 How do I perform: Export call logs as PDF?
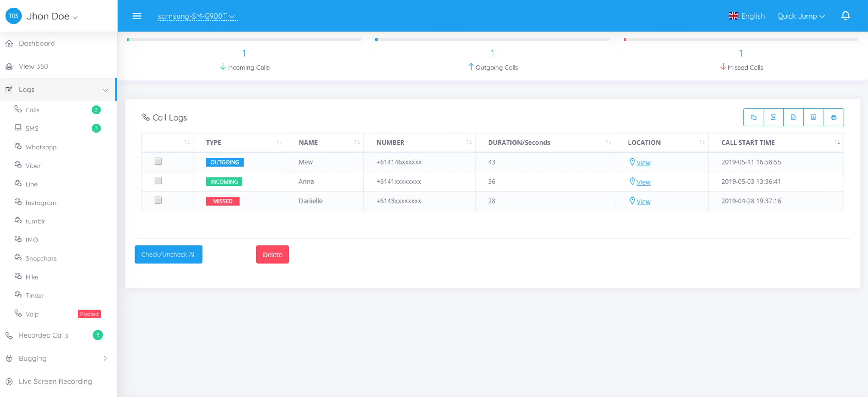tap(813, 117)
